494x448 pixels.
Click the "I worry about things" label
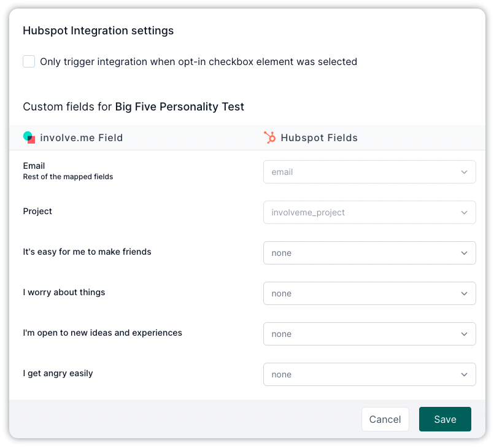point(64,292)
